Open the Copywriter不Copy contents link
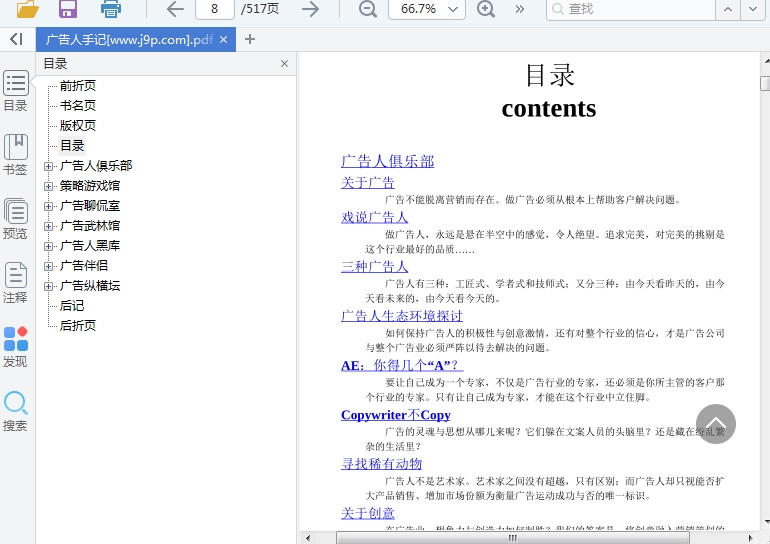The image size is (770, 544). (x=396, y=415)
